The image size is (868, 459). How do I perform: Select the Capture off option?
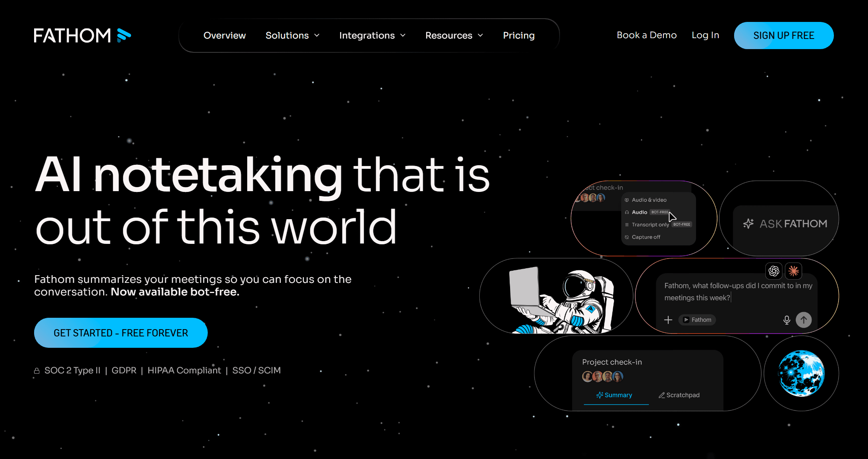pyautogui.click(x=646, y=237)
